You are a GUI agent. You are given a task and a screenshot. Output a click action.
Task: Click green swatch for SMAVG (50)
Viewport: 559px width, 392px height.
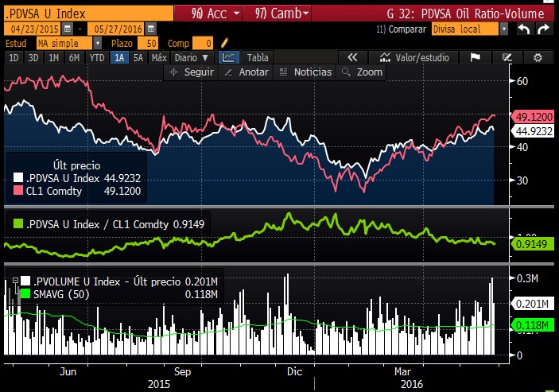pos(25,294)
